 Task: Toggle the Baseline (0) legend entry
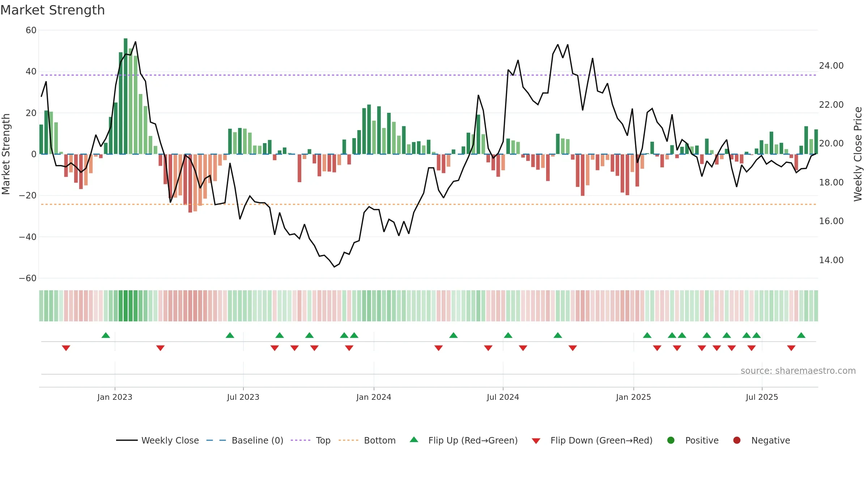click(245, 440)
